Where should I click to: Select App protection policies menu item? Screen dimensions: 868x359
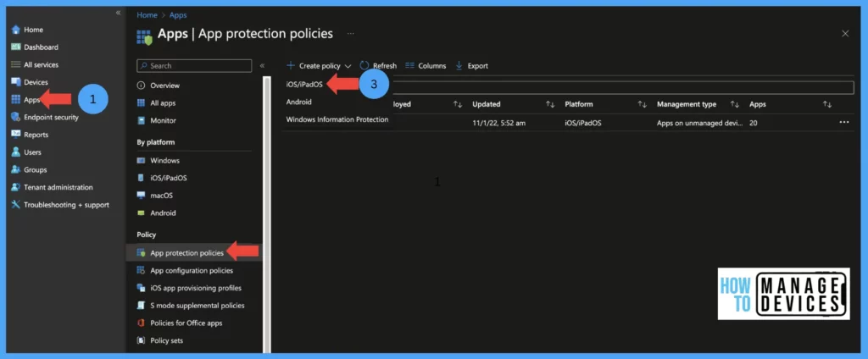pos(186,253)
